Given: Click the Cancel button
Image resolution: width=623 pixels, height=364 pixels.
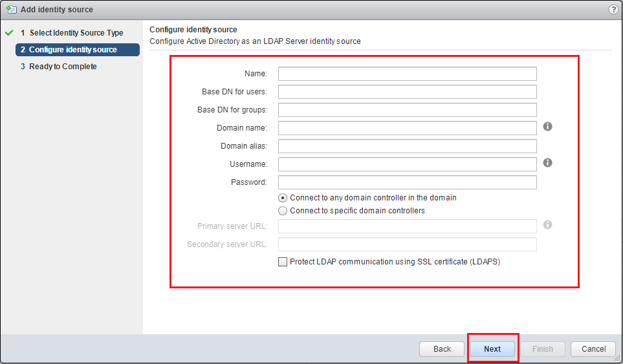Looking at the screenshot, I should pyautogui.click(x=594, y=349).
